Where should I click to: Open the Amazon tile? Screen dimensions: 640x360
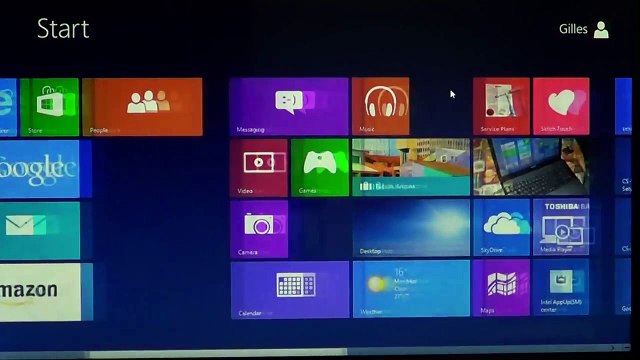coord(40,292)
